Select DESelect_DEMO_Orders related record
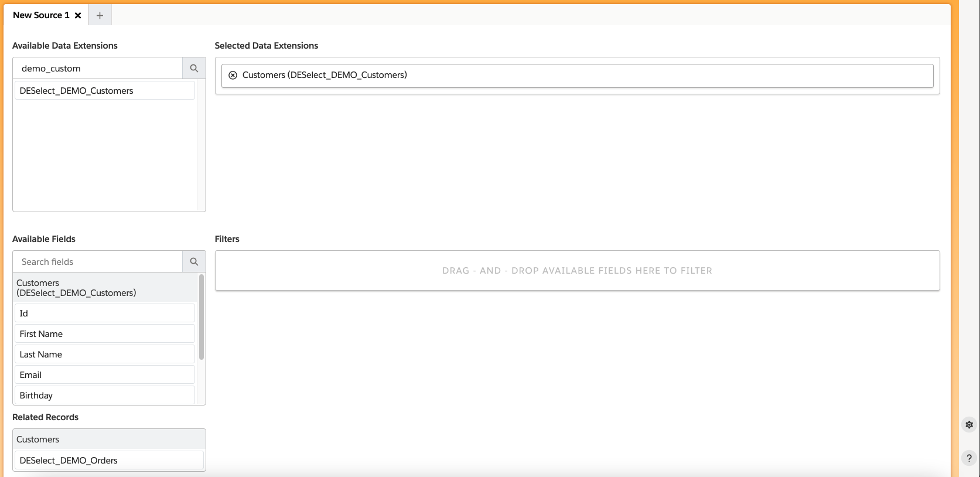The height and width of the screenshot is (477, 980). pos(108,461)
